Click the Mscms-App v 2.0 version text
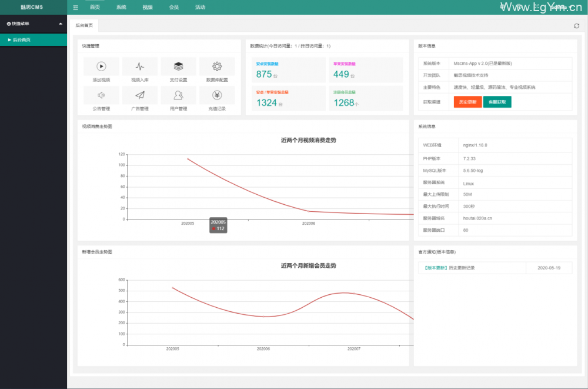 (483, 64)
